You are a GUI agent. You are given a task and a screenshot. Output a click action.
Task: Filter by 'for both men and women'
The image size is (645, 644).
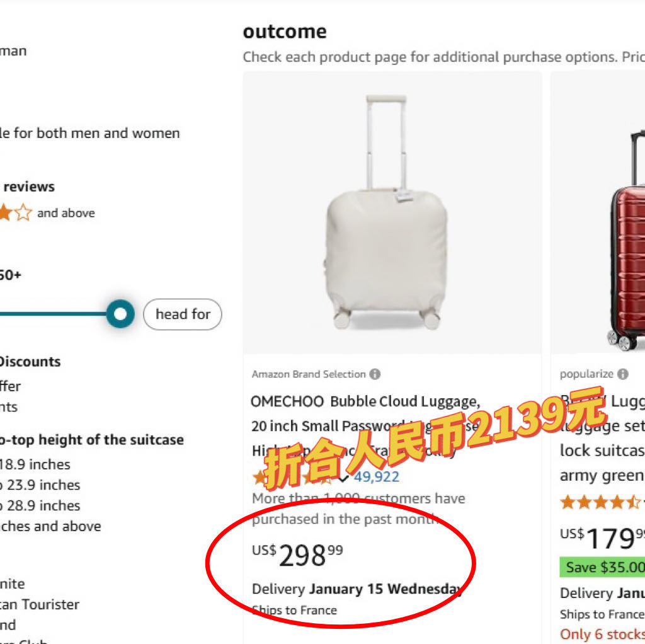pyautogui.click(x=89, y=134)
